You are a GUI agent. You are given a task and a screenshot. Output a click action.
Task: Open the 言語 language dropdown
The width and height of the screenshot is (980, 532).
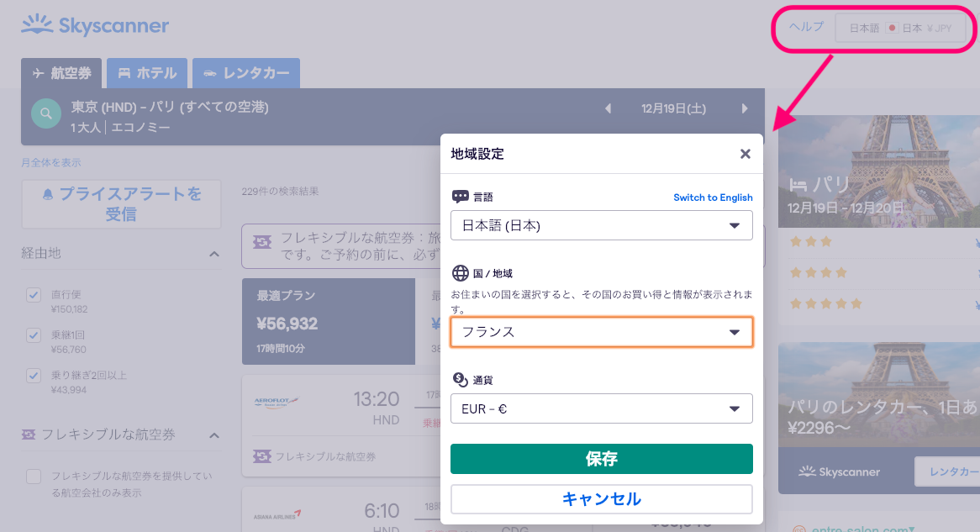point(601,225)
